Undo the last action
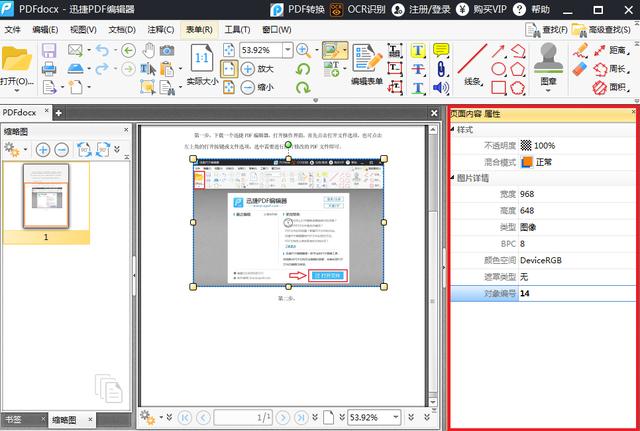The image size is (640, 431). (102, 51)
